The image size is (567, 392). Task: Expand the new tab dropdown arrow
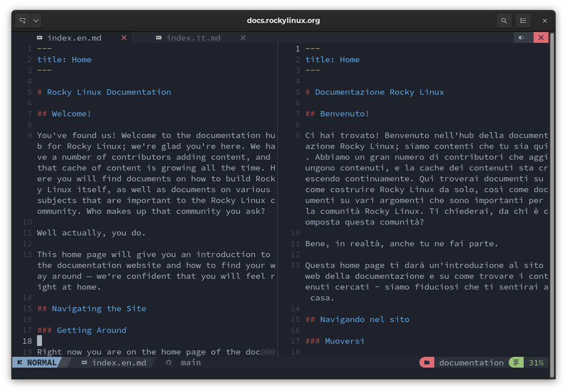(36, 21)
